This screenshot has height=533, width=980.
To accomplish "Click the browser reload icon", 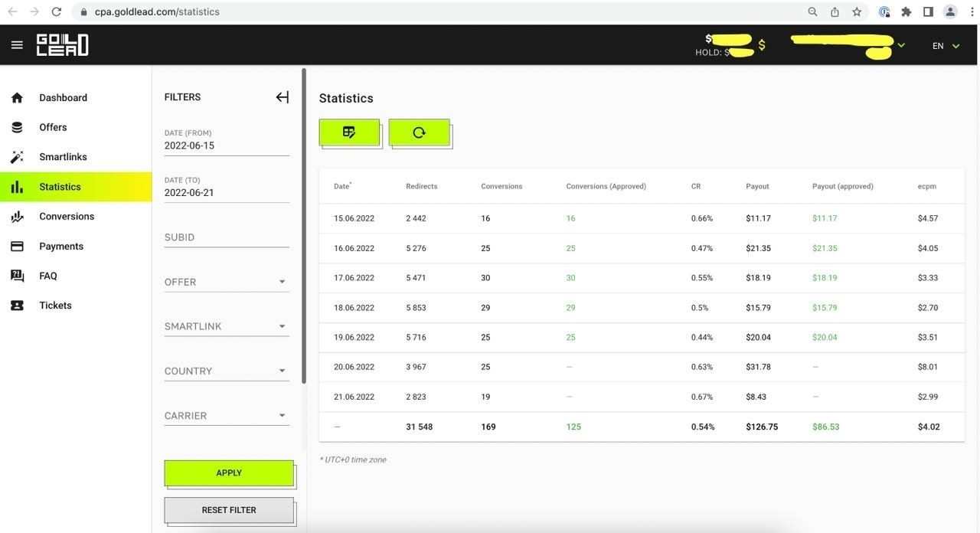I will pos(57,11).
